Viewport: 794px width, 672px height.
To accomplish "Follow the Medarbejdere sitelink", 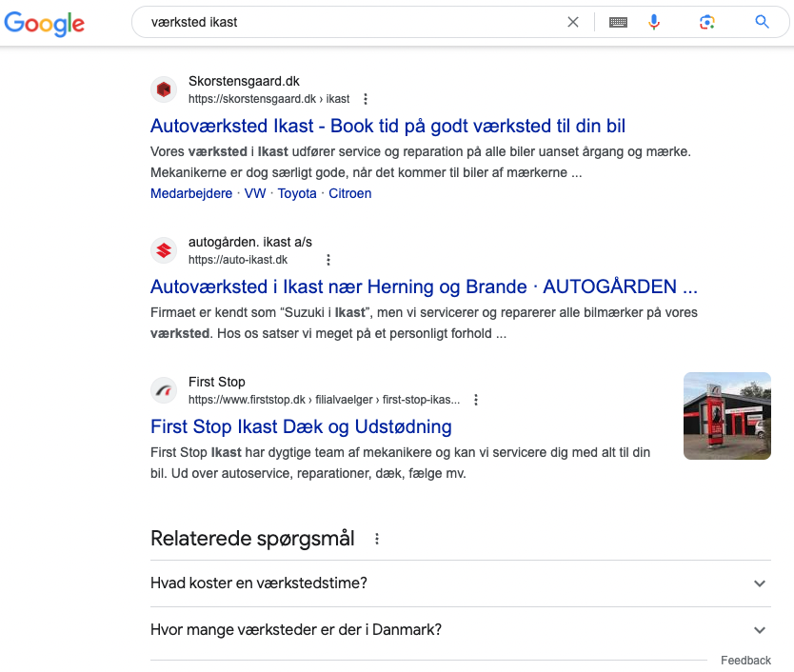I will 191,193.
